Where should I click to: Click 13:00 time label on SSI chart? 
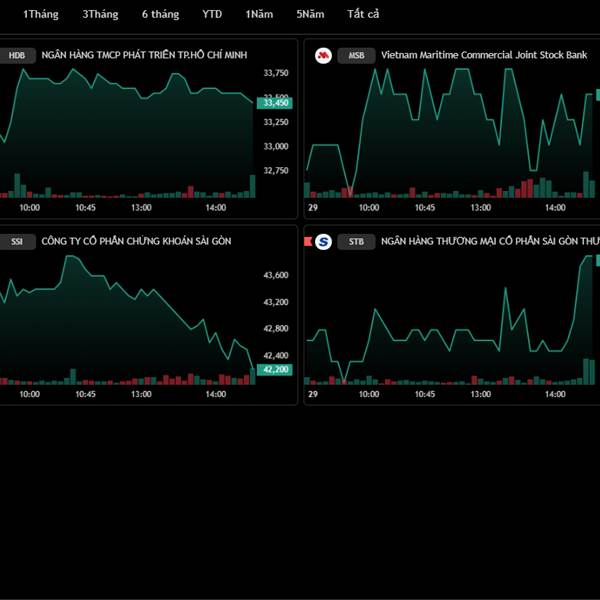tap(141, 394)
